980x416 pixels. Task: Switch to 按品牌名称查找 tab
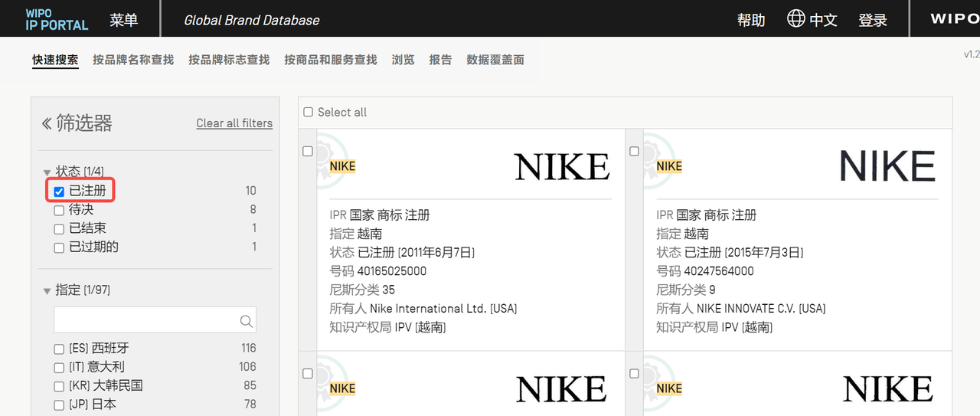[x=133, y=60]
